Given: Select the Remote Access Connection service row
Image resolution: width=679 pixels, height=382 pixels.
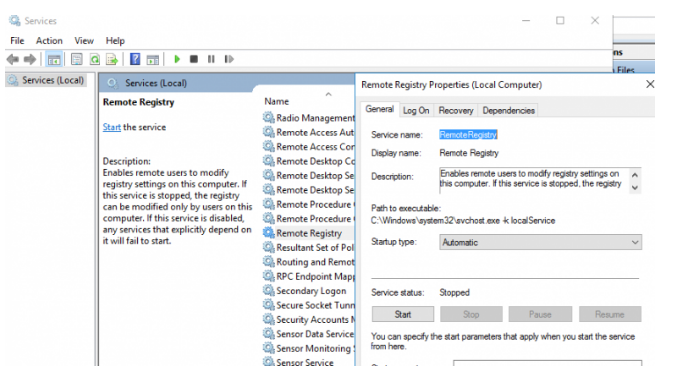Looking at the screenshot, I should click(309, 146).
